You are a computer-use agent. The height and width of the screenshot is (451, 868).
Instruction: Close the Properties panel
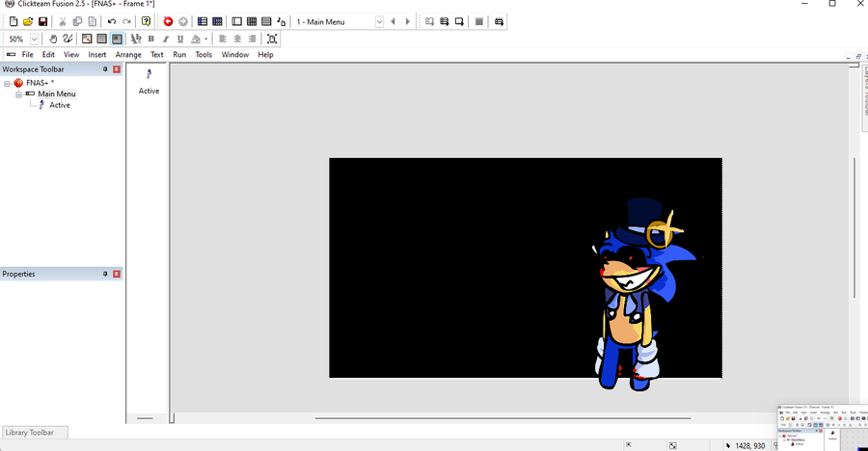[117, 274]
